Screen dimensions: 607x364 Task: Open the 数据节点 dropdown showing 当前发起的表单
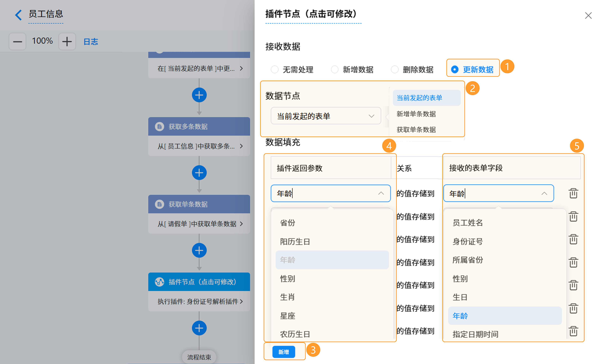(x=326, y=116)
